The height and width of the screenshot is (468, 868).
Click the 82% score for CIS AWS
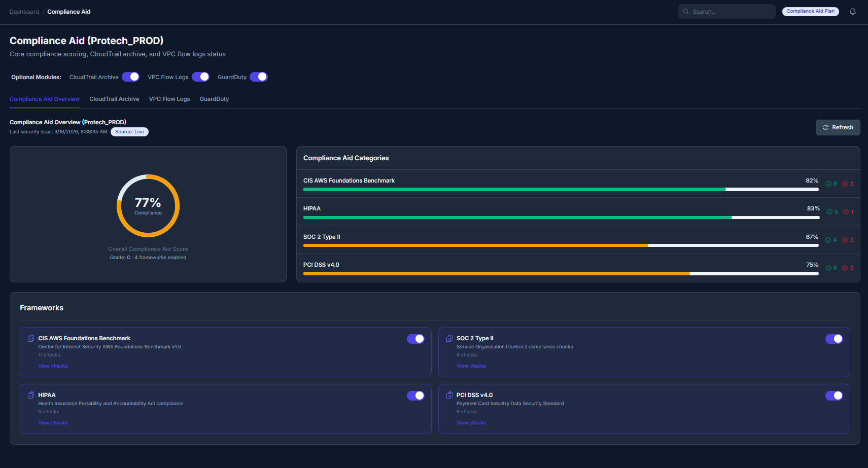click(812, 181)
